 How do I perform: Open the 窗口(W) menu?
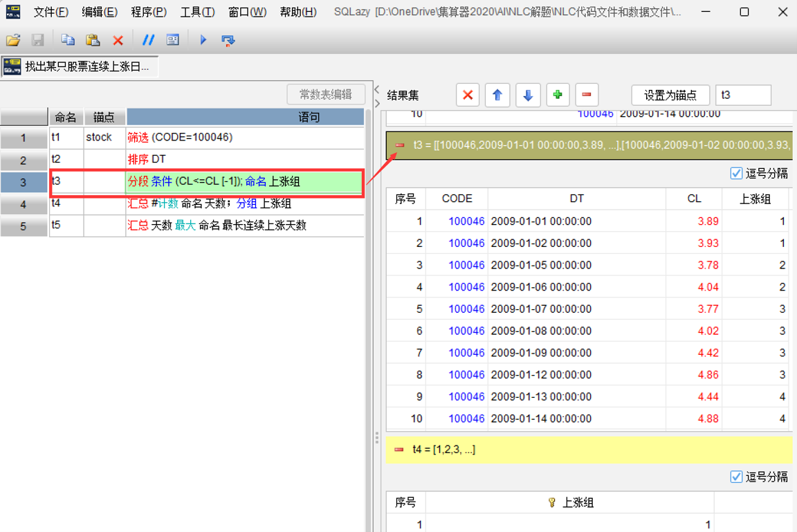[x=247, y=12]
